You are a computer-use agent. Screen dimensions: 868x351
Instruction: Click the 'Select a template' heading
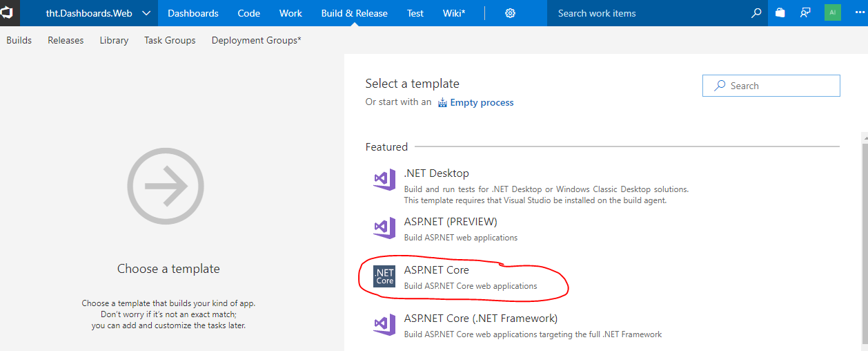click(413, 84)
